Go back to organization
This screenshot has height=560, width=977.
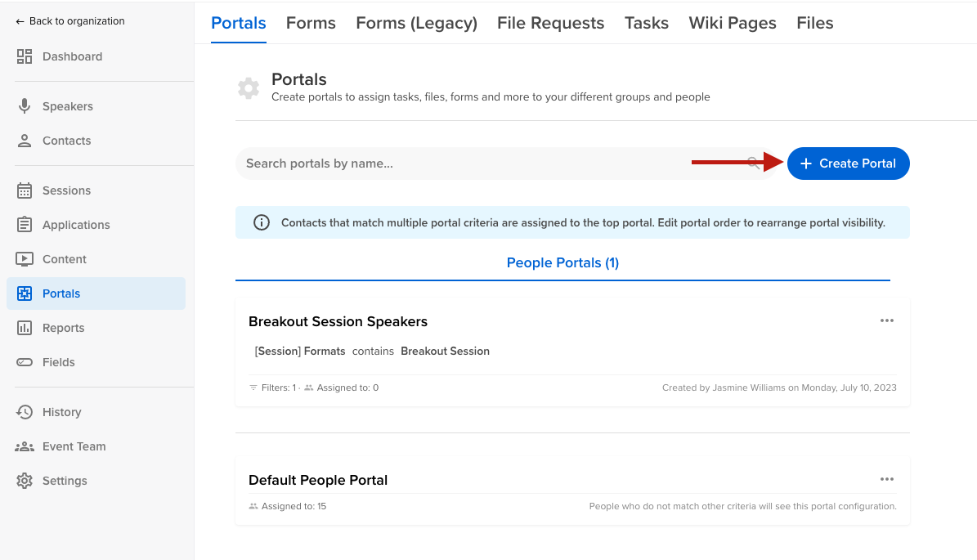70,21
